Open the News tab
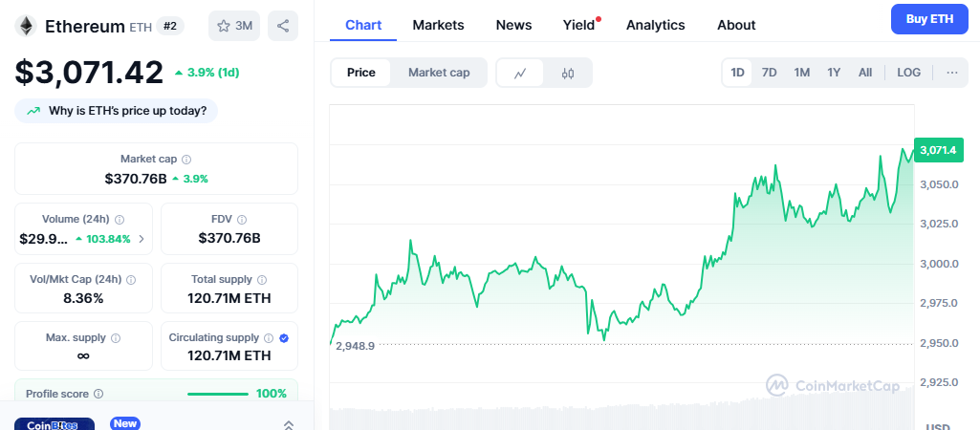Image resolution: width=980 pixels, height=430 pixels. [513, 25]
